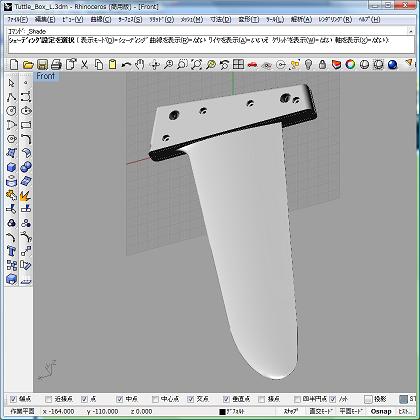Screen dimensions: 420x420
Task: Click the Zoom Extents magnifier icon
Action: (196, 64)
